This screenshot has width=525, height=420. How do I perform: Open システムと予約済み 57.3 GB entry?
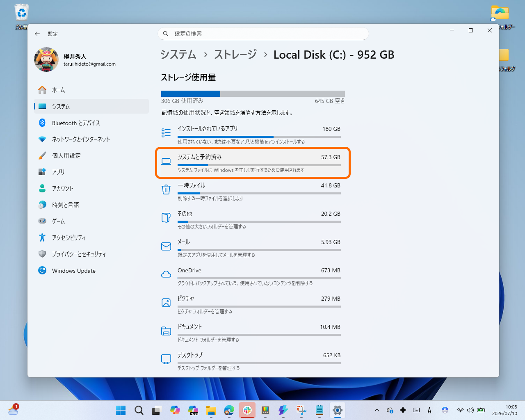click(253, 163)
